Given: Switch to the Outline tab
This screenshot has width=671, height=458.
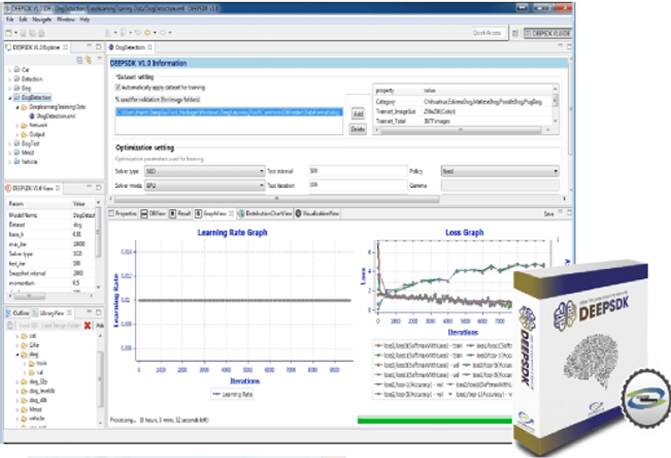Looking at the screenshot, I should (x=18, y=313).
